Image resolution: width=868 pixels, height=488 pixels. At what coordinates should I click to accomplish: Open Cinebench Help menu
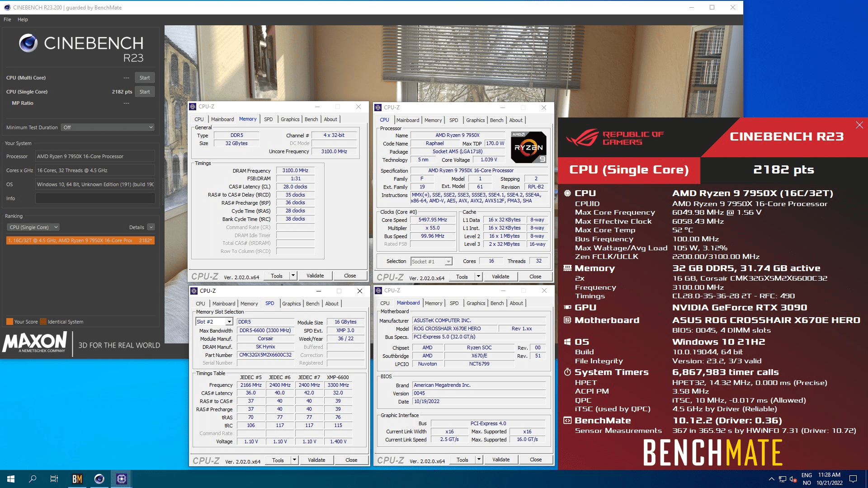tap(23, 19)
